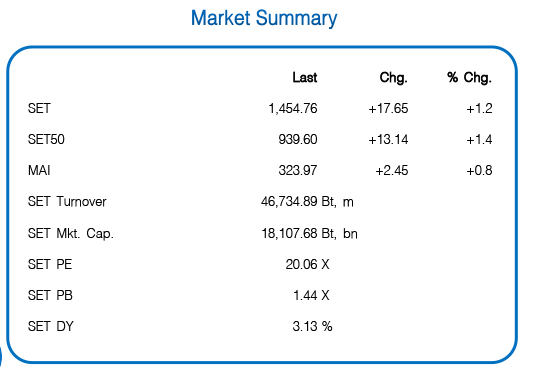Click the SET change value +17.65
Viewport: 540px width, 376px height.
tap(388, 108)
